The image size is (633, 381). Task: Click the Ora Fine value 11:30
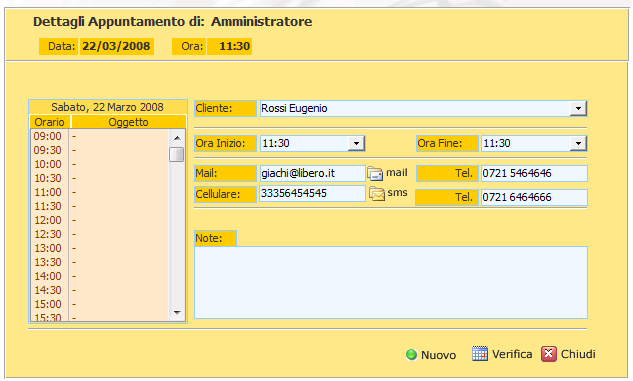497,143
